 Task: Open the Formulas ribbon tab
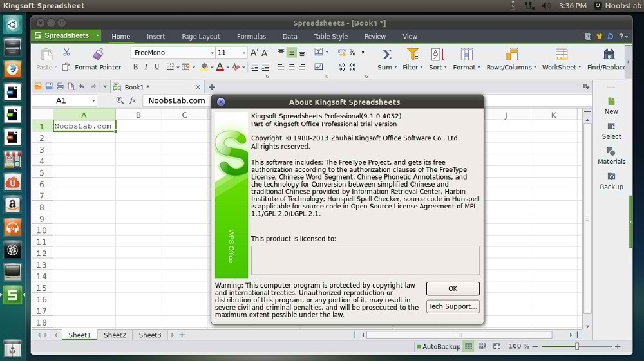click(x=251, y=36)
